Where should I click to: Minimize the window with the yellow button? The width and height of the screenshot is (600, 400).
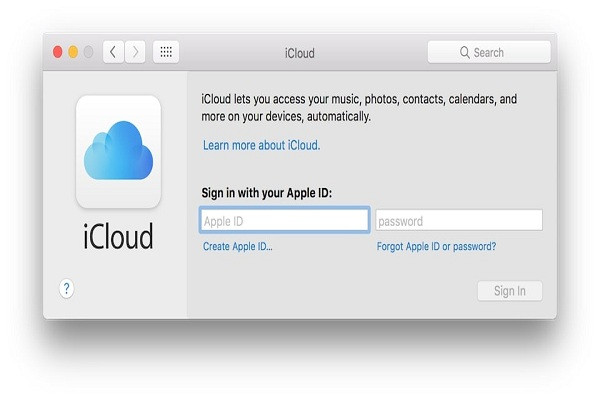pyautogui.click(x=73, y=52)
